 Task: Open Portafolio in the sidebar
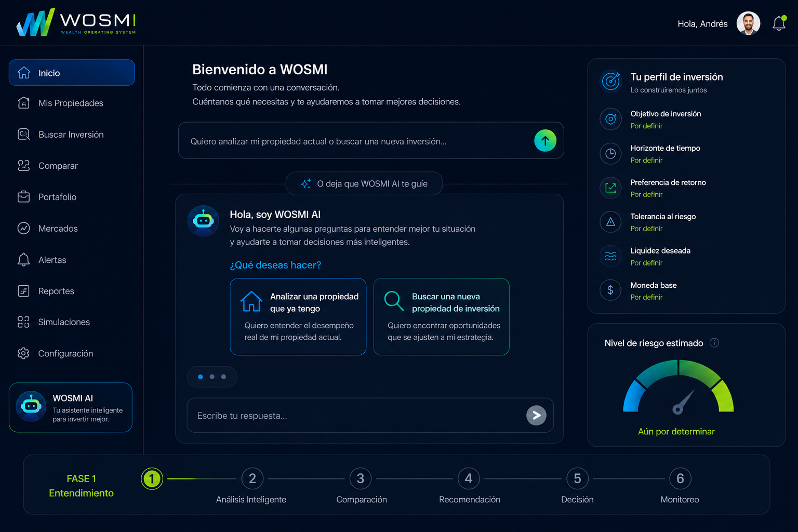(72, 197)
